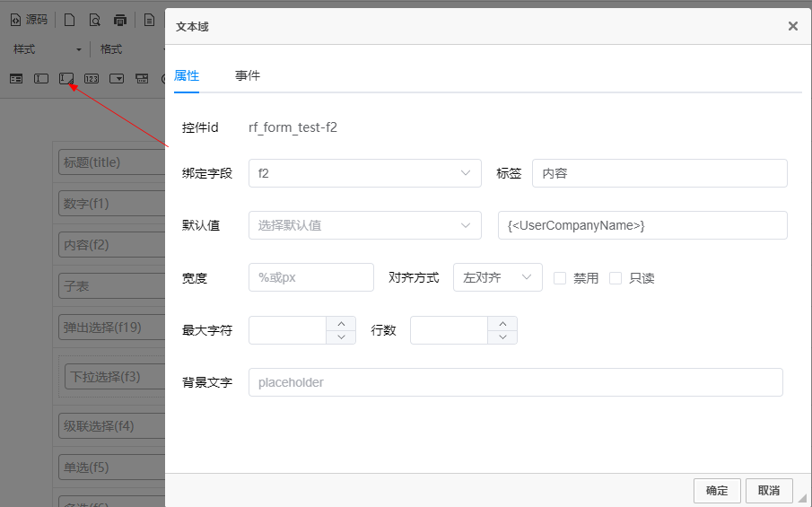Image resolution: width=812 pixels, height=507 pixels.
Task: Open the 绑定字段 f2 dropdown
Action: pos(364,173)
